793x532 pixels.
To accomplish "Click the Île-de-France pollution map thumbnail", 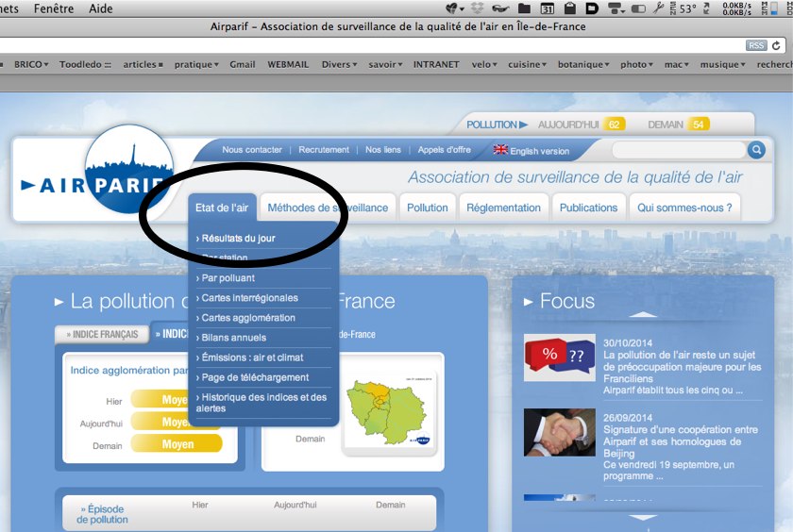I will click(x=389, y=412).
